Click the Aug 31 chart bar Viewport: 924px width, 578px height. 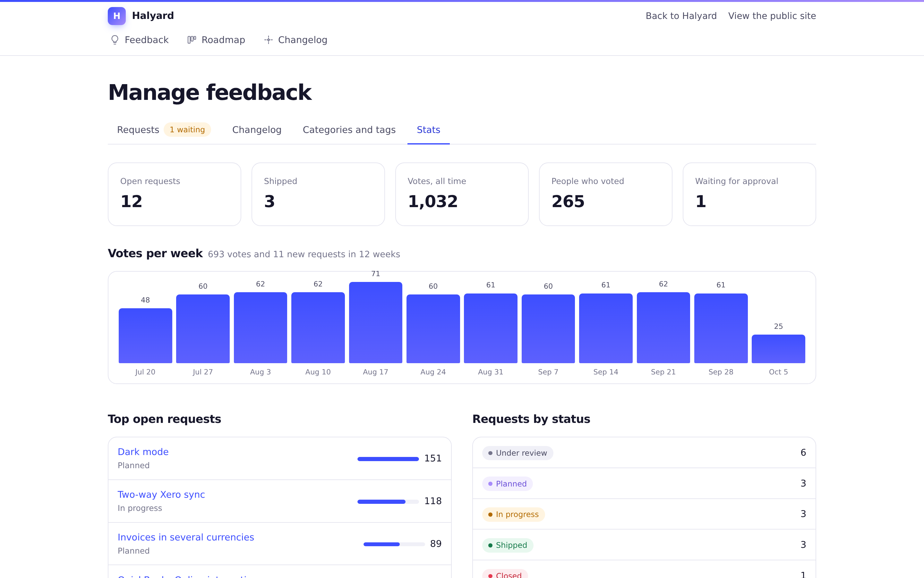coord(491,328)
